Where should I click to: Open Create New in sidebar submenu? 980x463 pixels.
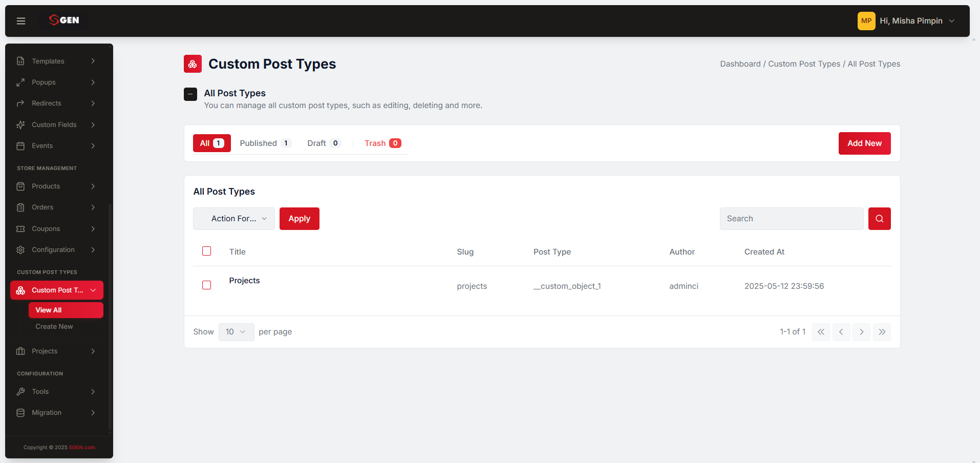point(54,327)
